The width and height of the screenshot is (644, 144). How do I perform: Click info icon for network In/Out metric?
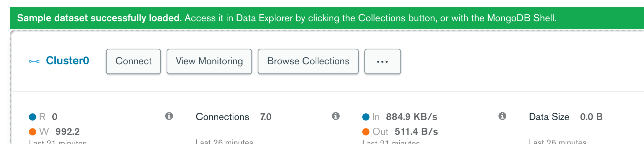pyautogui.click(x=502, y=116)
